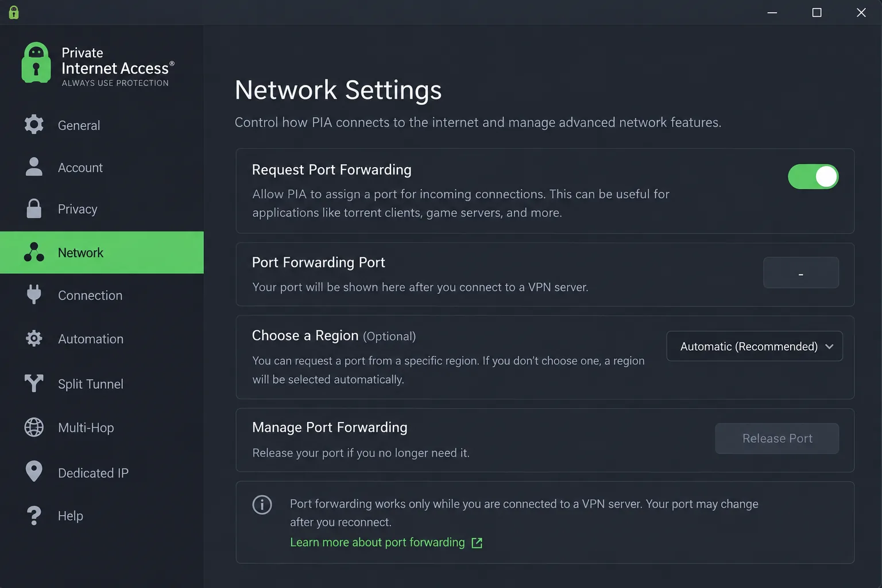Open the Multi-Hop tab
Image resolution: width=882 pixels, height=588 pixels.
pyautogui.click(x=102, y=428)
